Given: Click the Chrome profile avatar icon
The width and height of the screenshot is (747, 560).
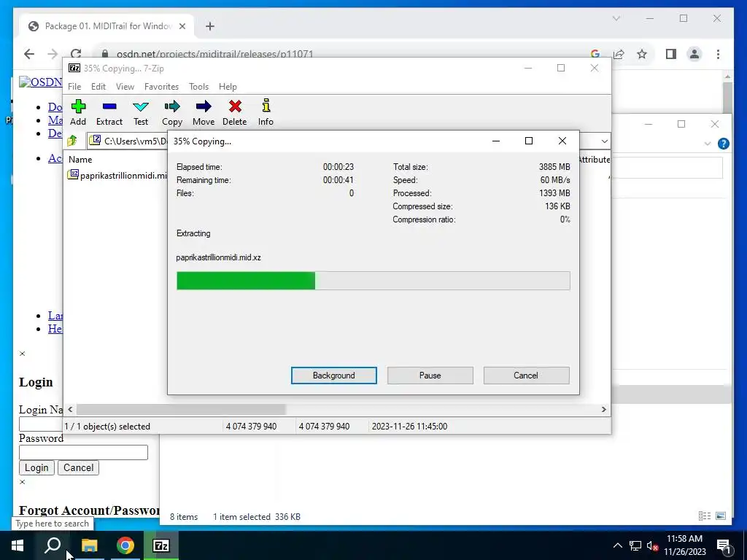Looking at the screenshot, I should point(694,54).
